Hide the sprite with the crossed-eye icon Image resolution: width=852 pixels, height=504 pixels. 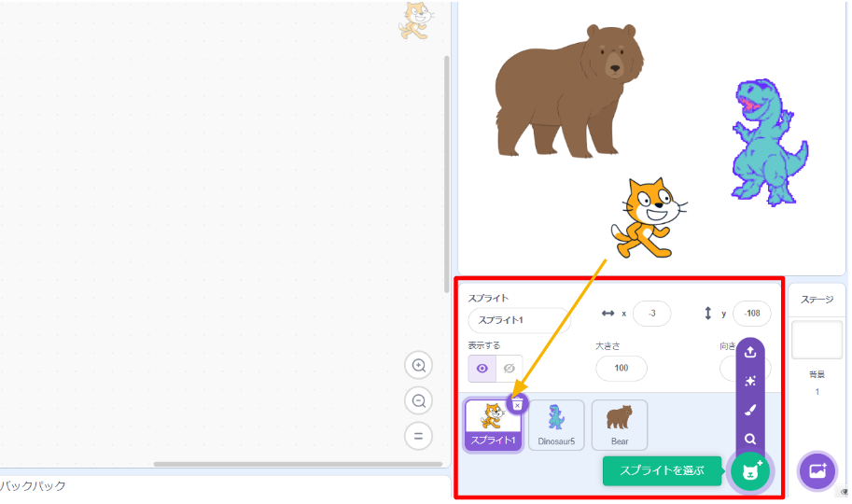[510, 368]
